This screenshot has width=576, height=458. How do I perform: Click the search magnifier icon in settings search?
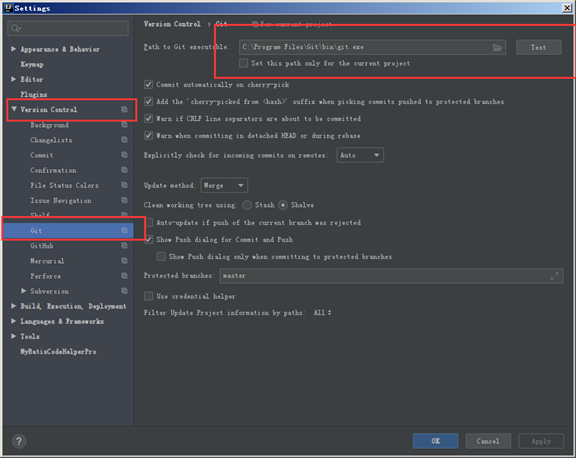pos(15,28)
